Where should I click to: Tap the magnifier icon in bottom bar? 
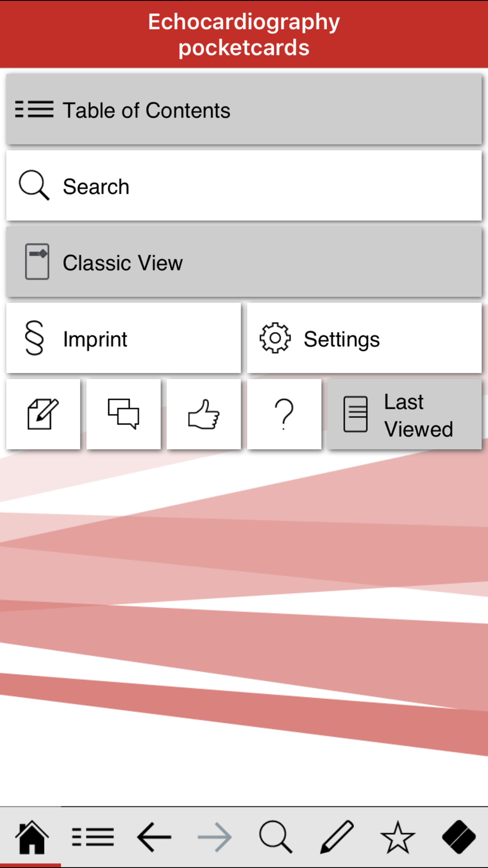click(276, 837)
